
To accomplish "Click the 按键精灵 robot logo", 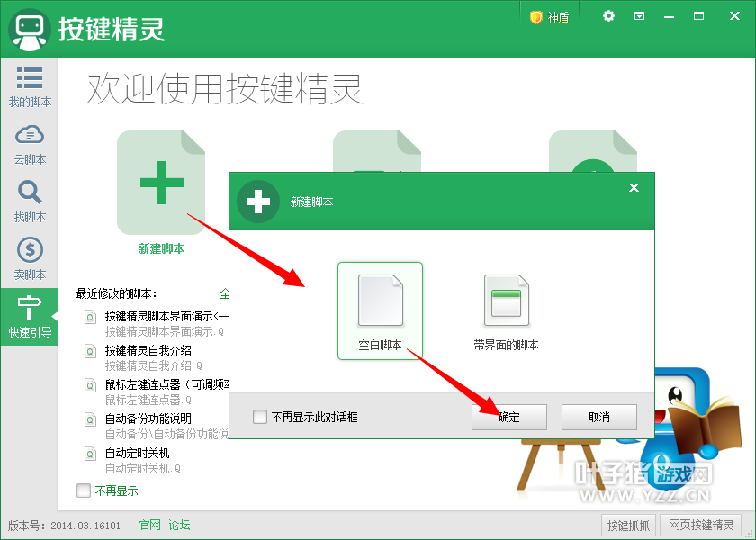I will (x=30, y=30).
